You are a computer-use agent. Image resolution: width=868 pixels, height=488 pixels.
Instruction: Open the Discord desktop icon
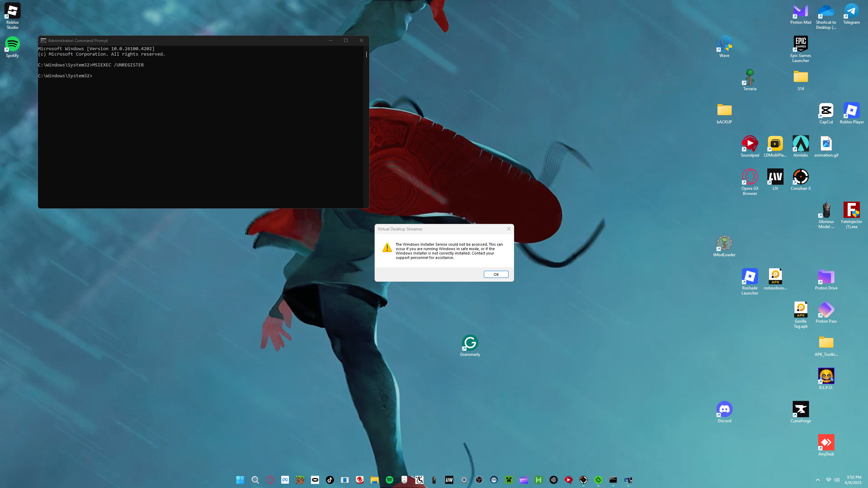(x=724, y=410)
